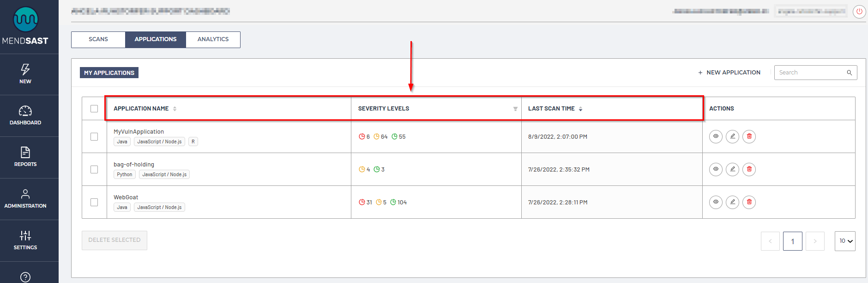
Task: Click the New Application button
Action: tap(729, 73)
